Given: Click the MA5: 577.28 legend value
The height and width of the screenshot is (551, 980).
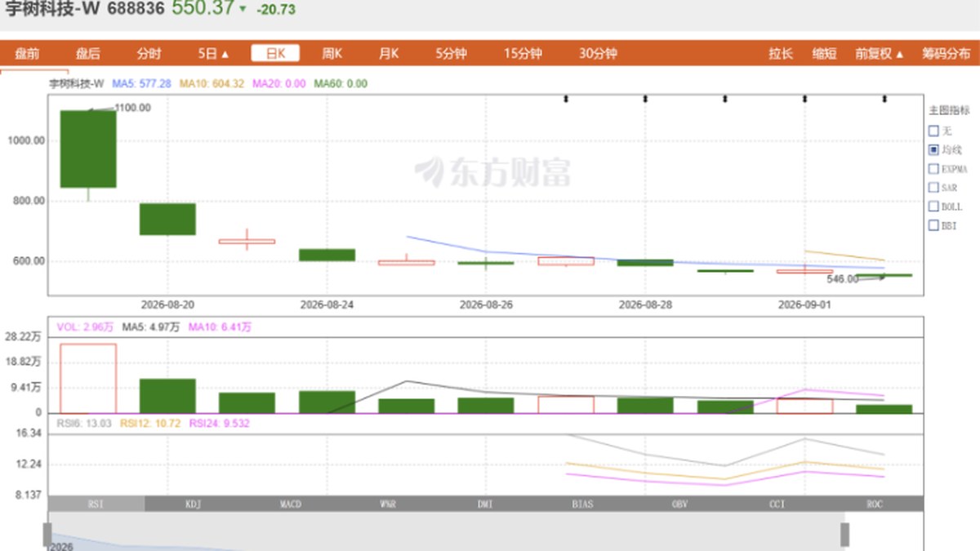Looking at the screenshot, I should [142, 83].
